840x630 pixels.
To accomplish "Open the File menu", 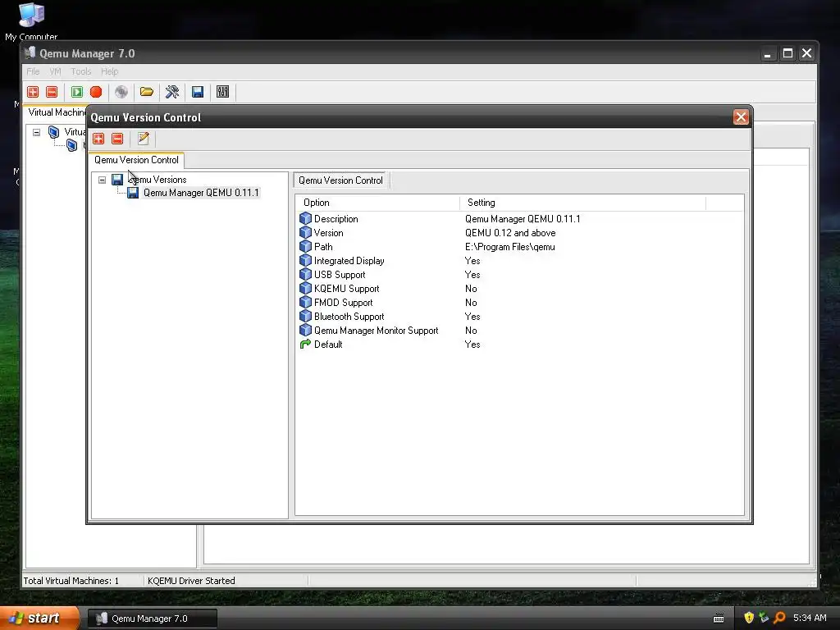I will coord(33,71).
